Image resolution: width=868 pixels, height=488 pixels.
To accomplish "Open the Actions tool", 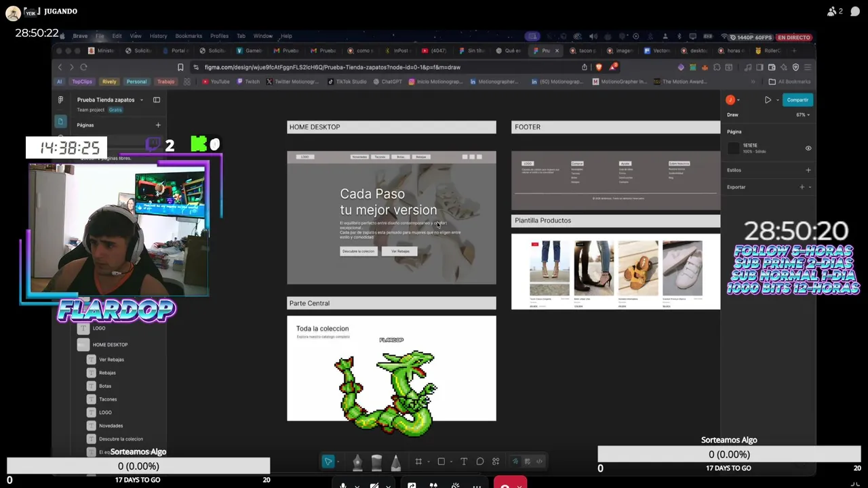I will click(496, 462).
